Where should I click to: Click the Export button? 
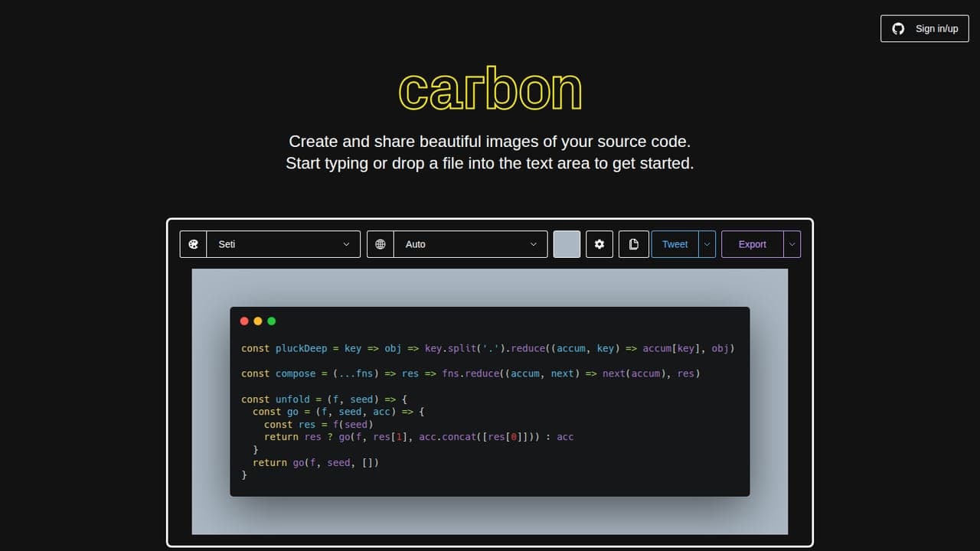tap(752, 244)
